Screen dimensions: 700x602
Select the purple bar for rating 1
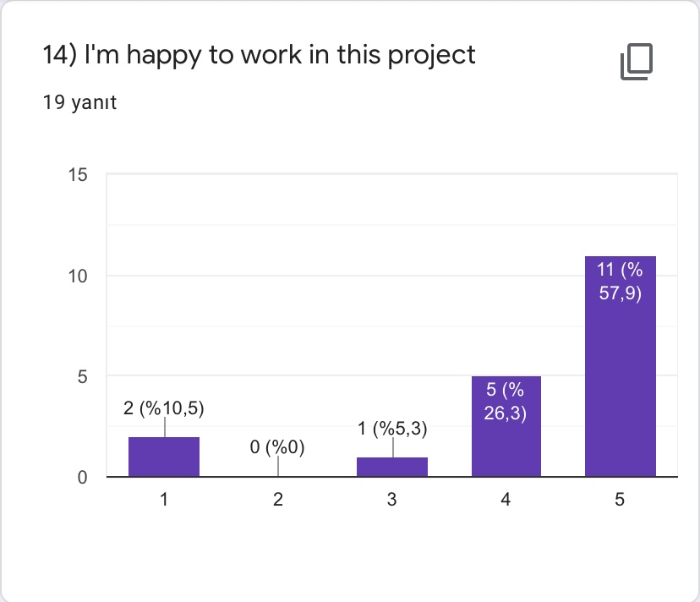coord(164,457)
